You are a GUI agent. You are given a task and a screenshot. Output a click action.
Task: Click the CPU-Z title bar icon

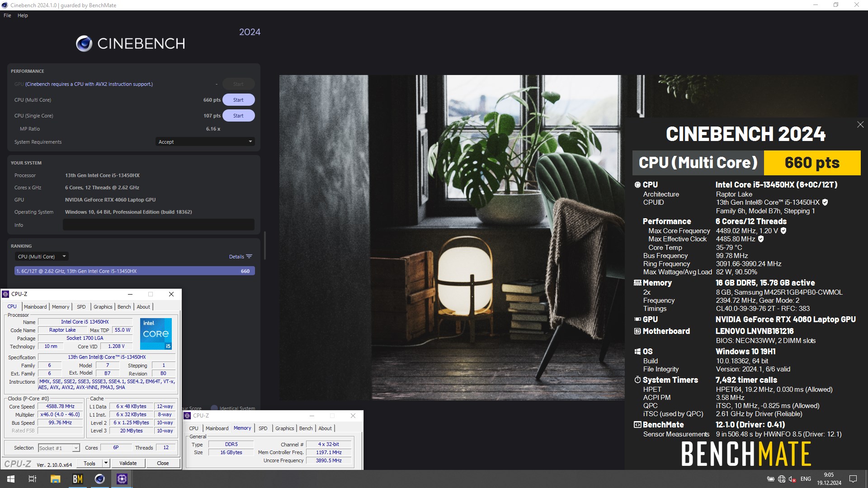click(x=5, y=294)
